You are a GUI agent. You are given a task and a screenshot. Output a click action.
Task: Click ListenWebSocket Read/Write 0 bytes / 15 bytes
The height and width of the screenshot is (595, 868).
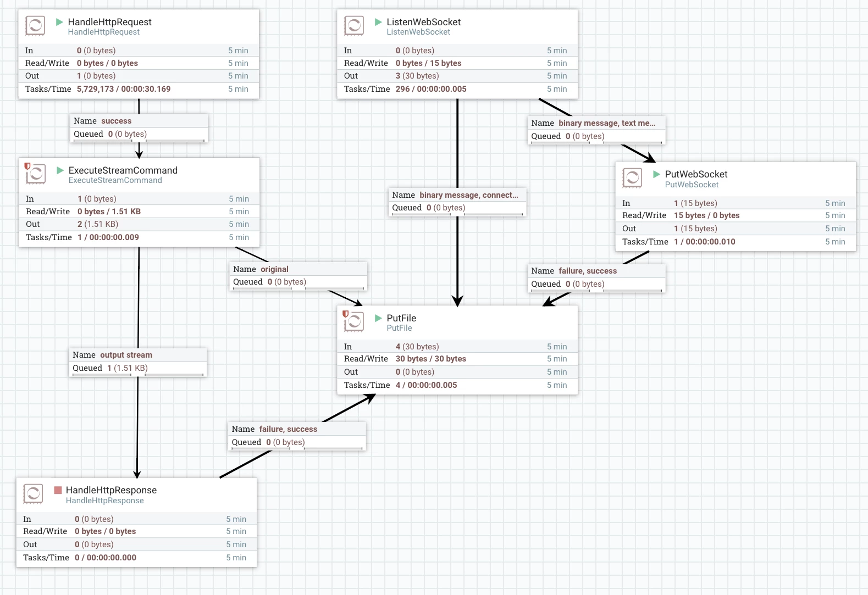(429, 63)
